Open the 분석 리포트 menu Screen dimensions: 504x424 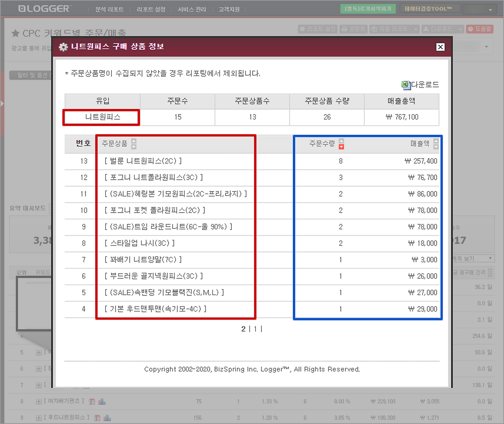(109, 10)
